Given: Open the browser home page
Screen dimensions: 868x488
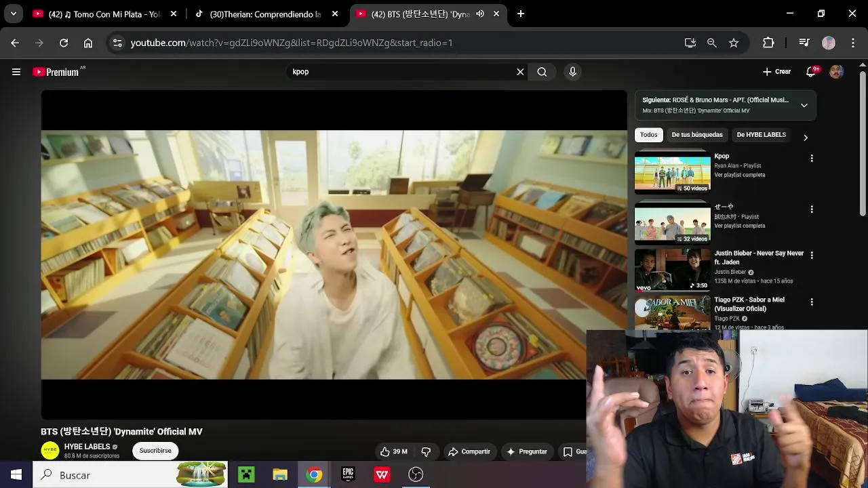Looking at the screenshot, I should (88, 43).
